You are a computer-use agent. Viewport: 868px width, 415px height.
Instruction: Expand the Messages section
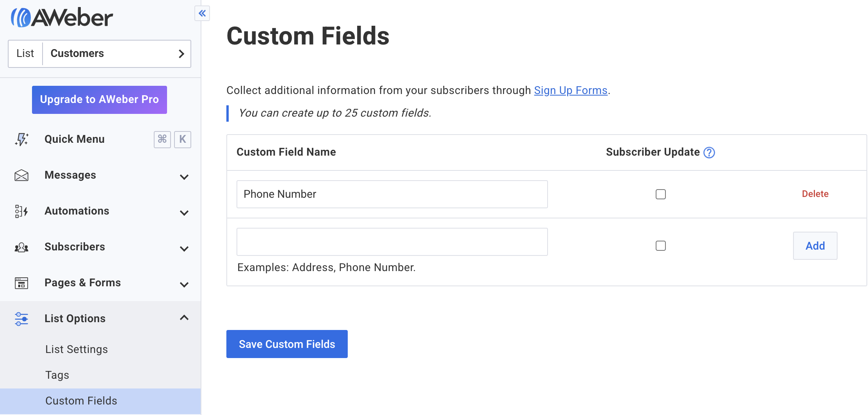[184, 177]
